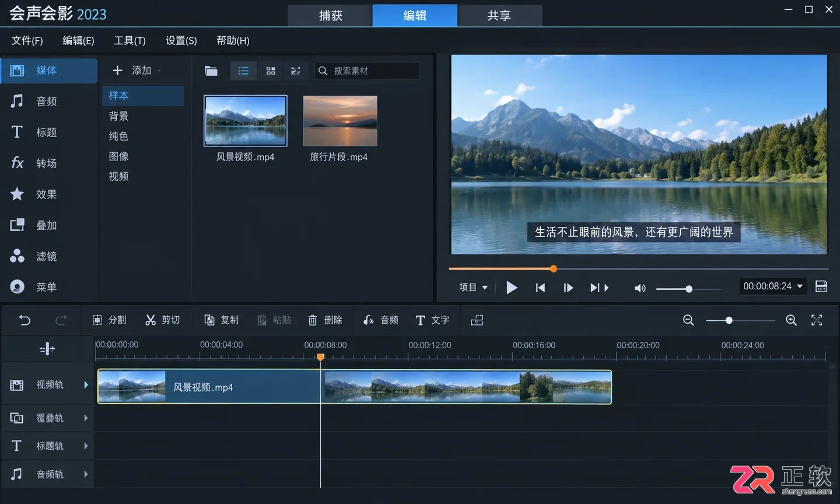Click the import folder icon
Viewport: 840px width, 504px height.
coord(211,71)
